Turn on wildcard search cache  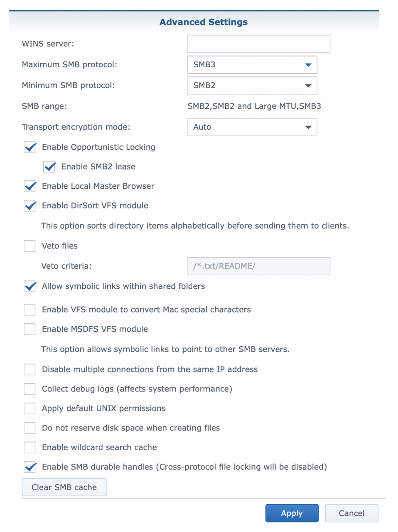pos(29,447)
